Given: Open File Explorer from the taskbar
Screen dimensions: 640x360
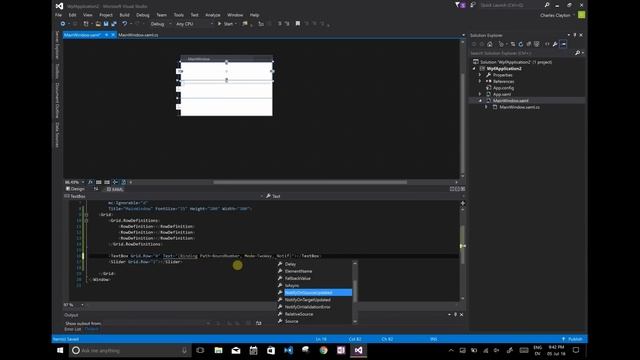Looking at the screenshot, I should point(218,350).
